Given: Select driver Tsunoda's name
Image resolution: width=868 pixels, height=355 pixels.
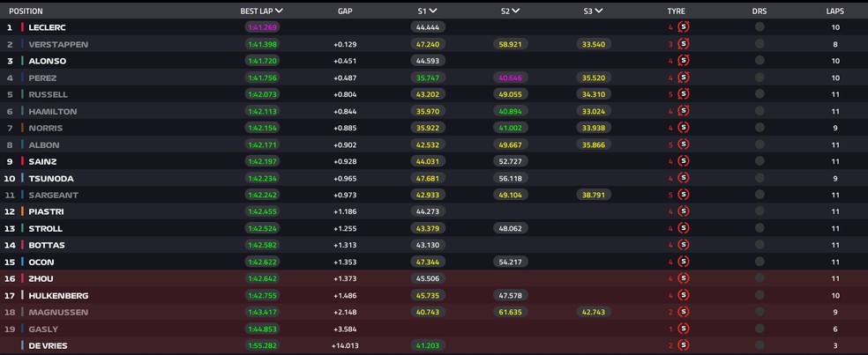Looking at the screenshot, I should (x=51, y=179).
